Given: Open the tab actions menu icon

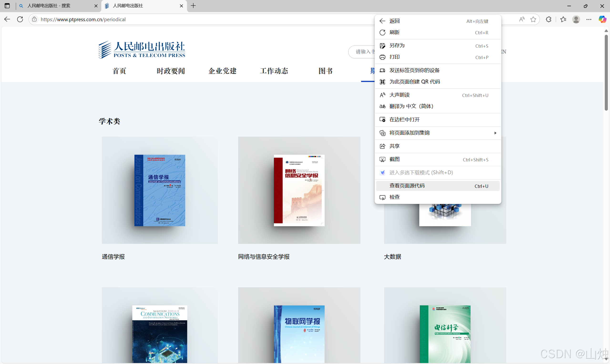Looking at the screenshot, I should tap(7, 6).
